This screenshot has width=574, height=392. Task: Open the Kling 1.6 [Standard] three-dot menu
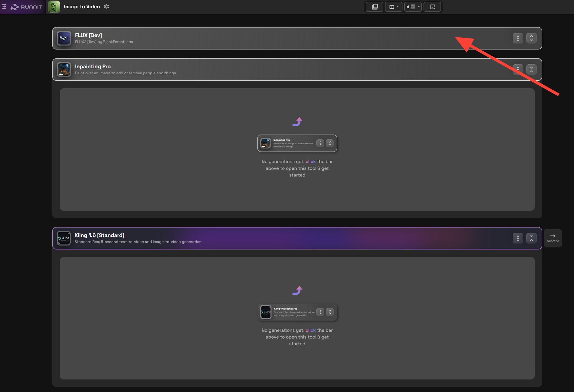pos(518,238)
